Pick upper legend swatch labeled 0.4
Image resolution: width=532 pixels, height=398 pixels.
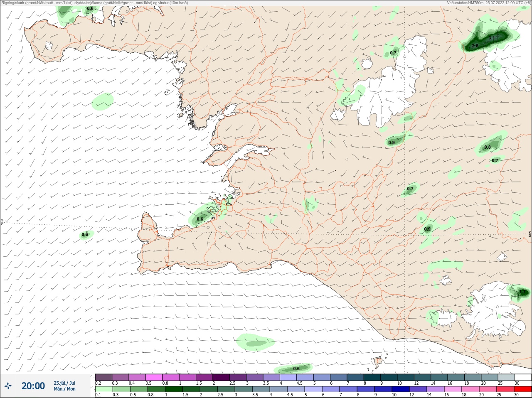click(x=137, y=377)
